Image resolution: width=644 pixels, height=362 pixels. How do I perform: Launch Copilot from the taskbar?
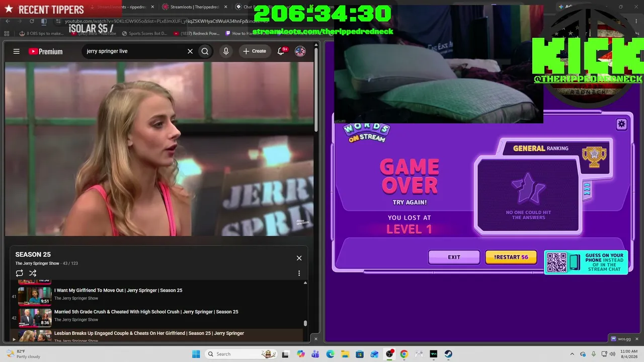pyautogui.click(x=301, y=354)
